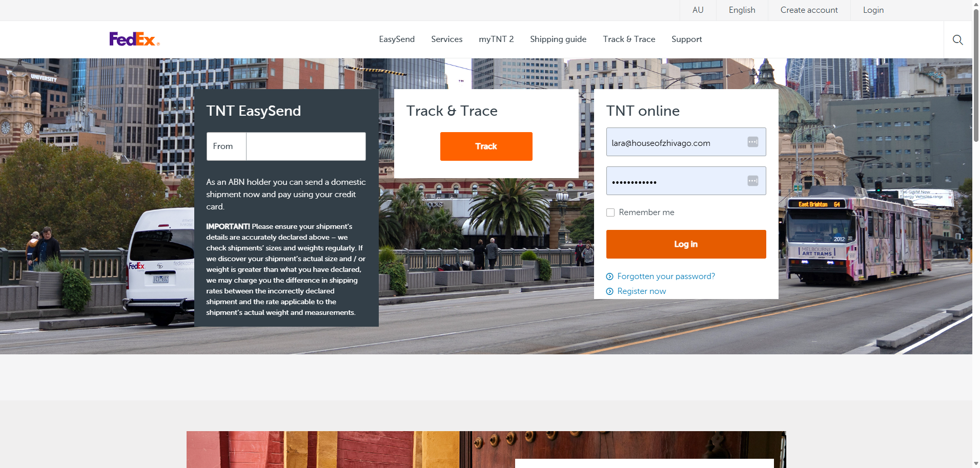Open the search magnifier icon

click(x=957, y=40)
